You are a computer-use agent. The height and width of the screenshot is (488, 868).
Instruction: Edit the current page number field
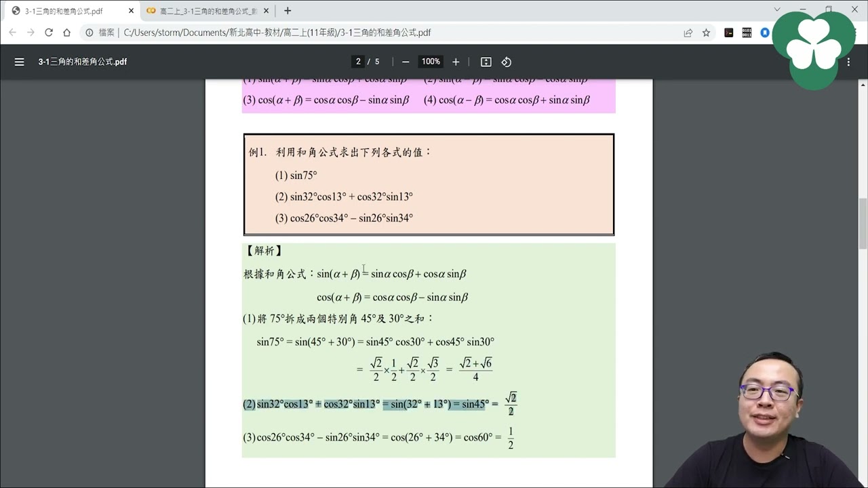358,62
